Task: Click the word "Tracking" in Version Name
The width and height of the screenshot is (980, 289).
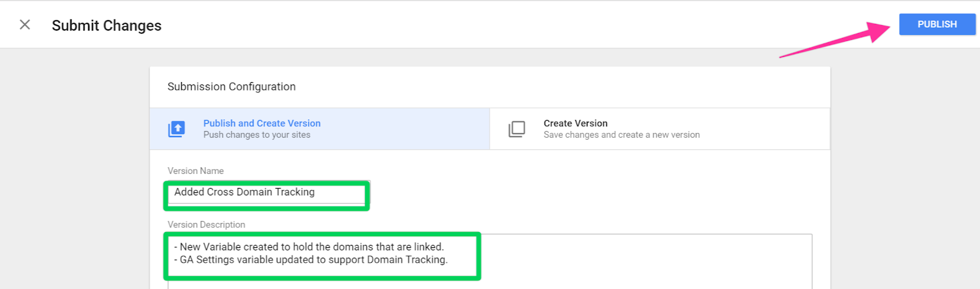Action: click(295, 192)
